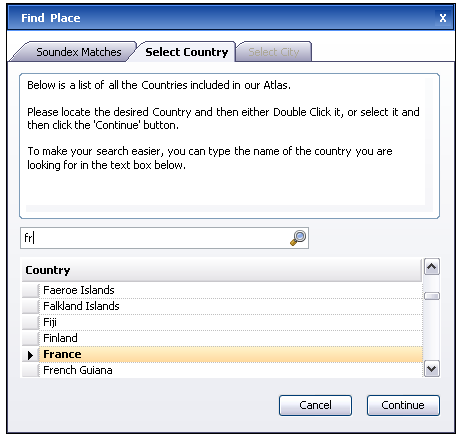Click the scroll down arrow of country list

coord(432,369)
